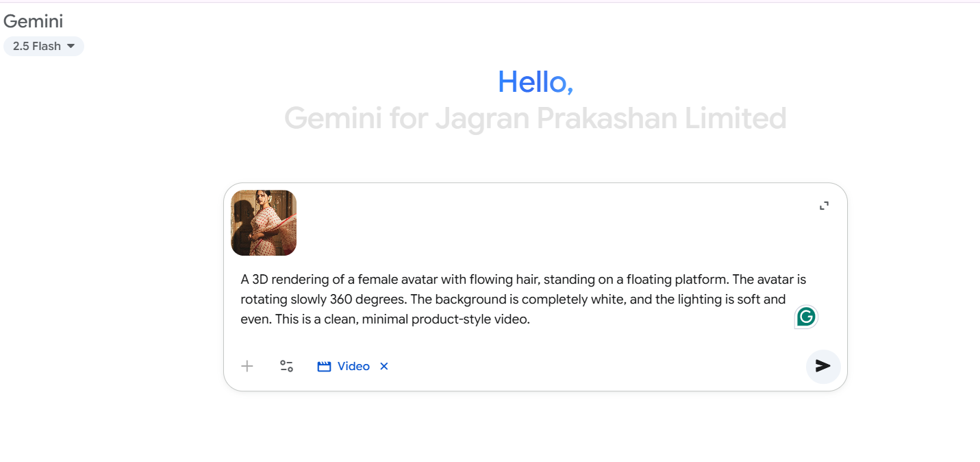980x462 pixels.
Task: Click the word "background" in the prompt
Action: pos(468,300)
